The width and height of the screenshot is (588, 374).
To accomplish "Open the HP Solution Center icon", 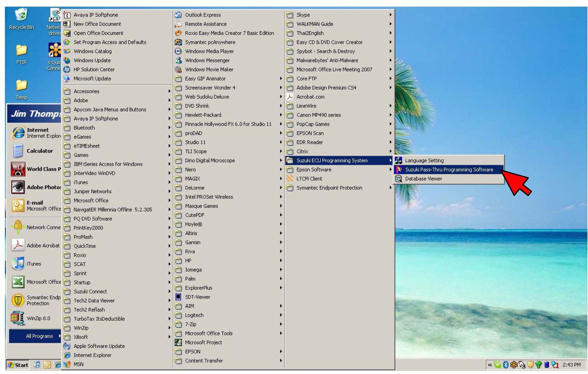I will (x=67, y=69).
